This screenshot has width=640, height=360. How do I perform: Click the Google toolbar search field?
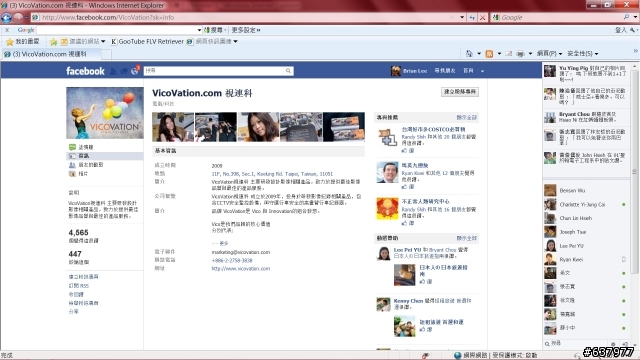tap(117, 30)
